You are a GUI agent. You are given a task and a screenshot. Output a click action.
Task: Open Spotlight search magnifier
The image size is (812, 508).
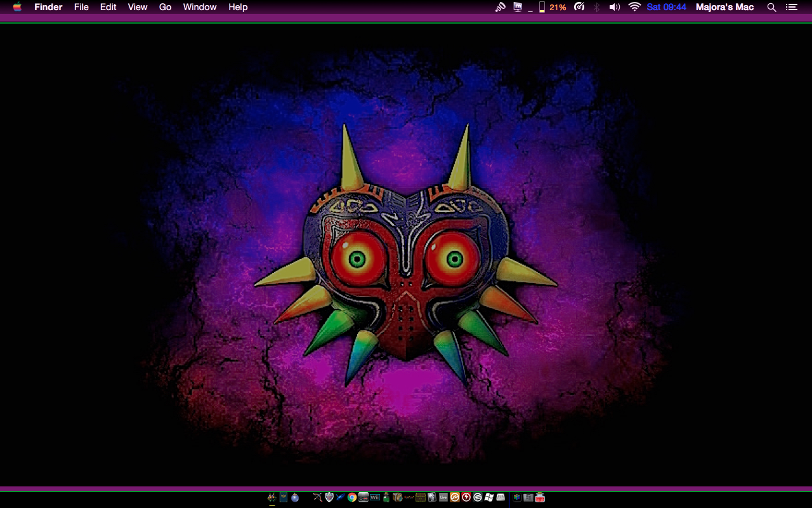pyautogui.click(x=771, y=7)
